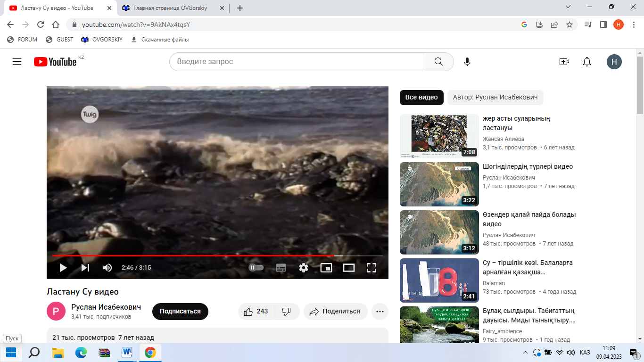The height and width of the screenshot is (362, 644).
Task: Open the Windows Start menu
Action: click(11, 353)
